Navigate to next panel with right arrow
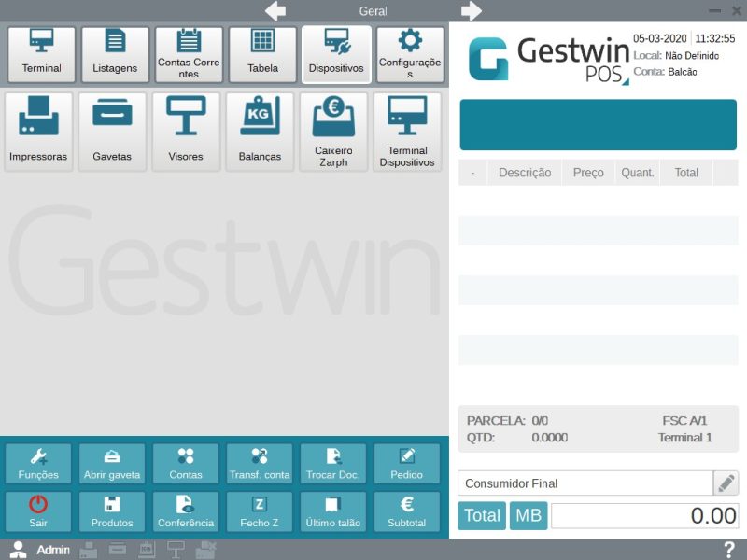The width and height of the screenshot is (747, 560). [x=471, y=11]
